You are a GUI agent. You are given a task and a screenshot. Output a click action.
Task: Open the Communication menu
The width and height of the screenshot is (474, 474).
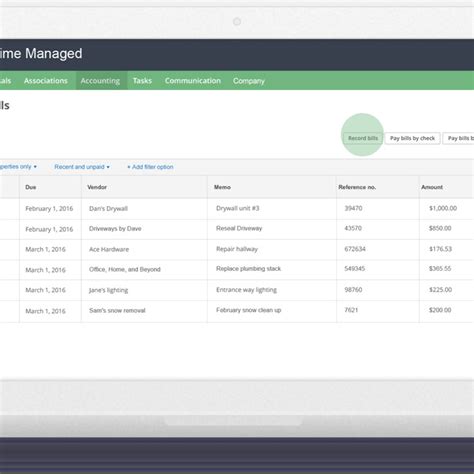click(x=193, y=81)
